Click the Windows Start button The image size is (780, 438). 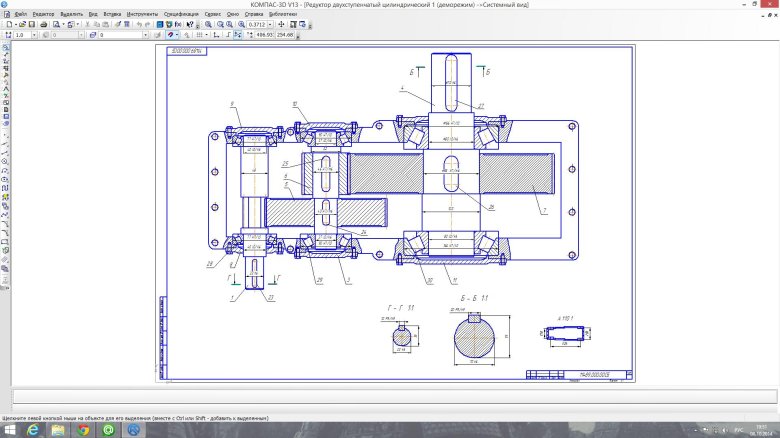coord(8,430)
